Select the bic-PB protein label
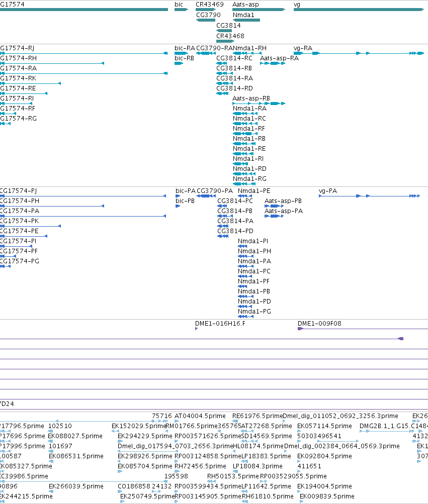This screenshot has width=428, height=504. coord(185,201)
